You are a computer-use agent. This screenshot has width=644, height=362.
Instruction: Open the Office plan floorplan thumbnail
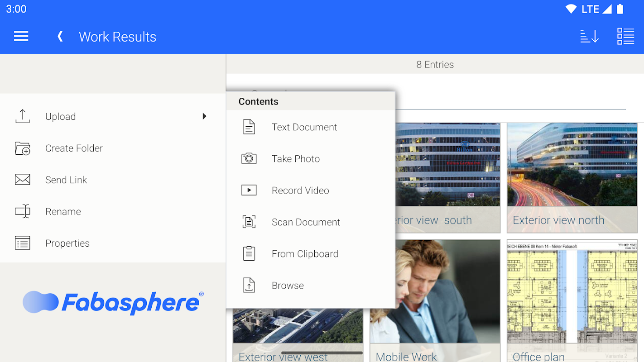pyautogui.click(x=572, y=301)
